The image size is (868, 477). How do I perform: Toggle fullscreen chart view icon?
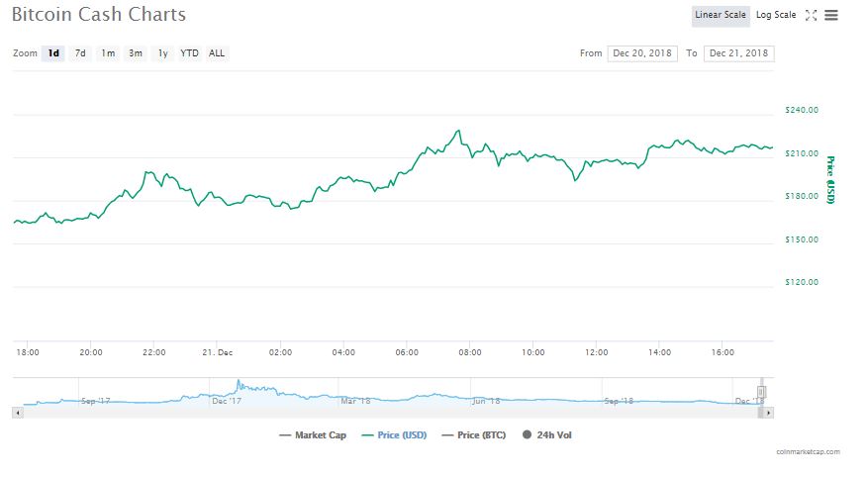click(x=811, y=15)
